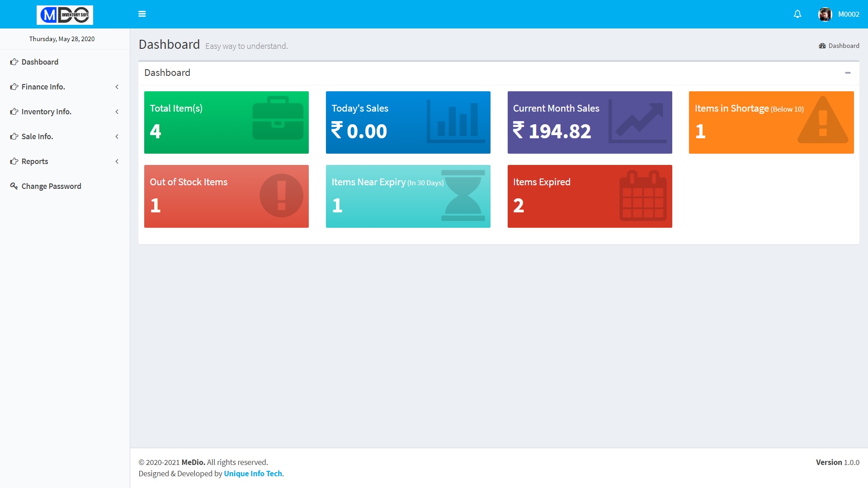Click the exclamation circle on Out of Stock
This screenshot has height=488, width=868.
[x=281, y=195]
